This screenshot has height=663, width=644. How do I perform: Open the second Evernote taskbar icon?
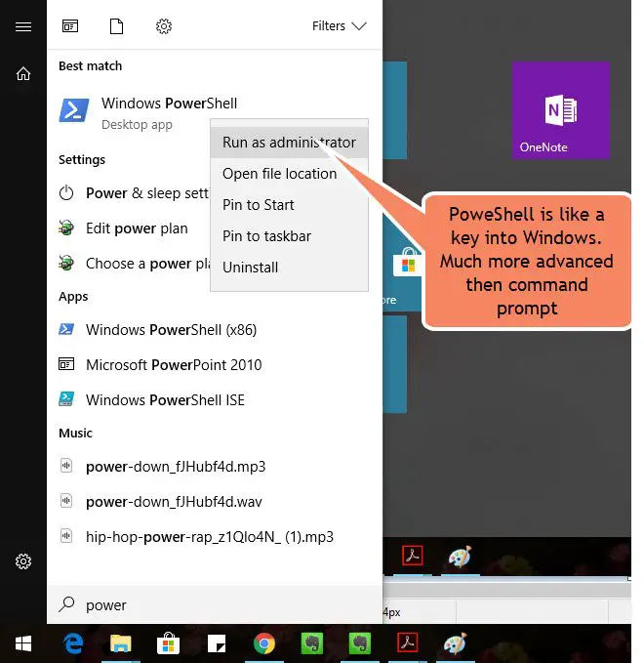pyautogui.click(x=360, y=644)
